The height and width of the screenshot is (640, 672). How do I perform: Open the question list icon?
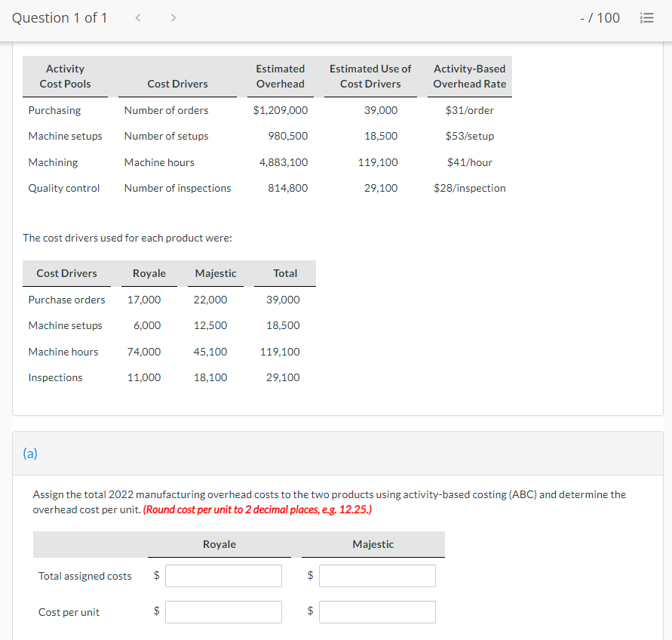tap(646, 18)
